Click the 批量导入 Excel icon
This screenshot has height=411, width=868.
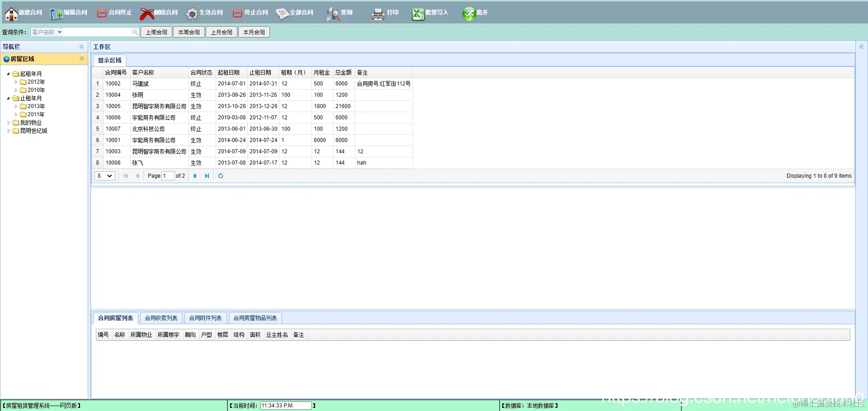coord(418,14)
